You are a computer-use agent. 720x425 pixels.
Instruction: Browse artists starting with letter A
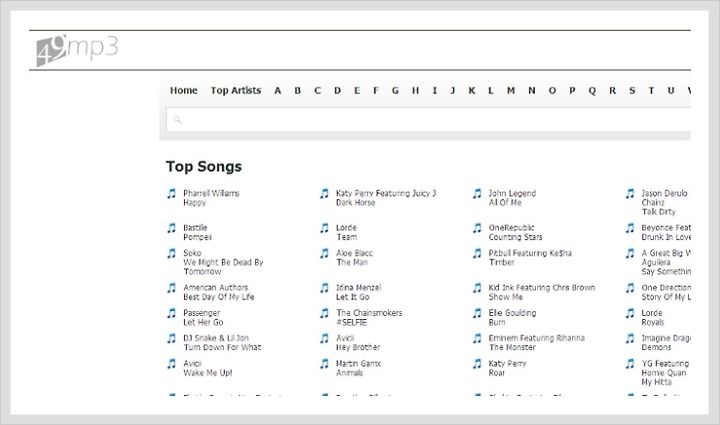[x=277, y=90]
